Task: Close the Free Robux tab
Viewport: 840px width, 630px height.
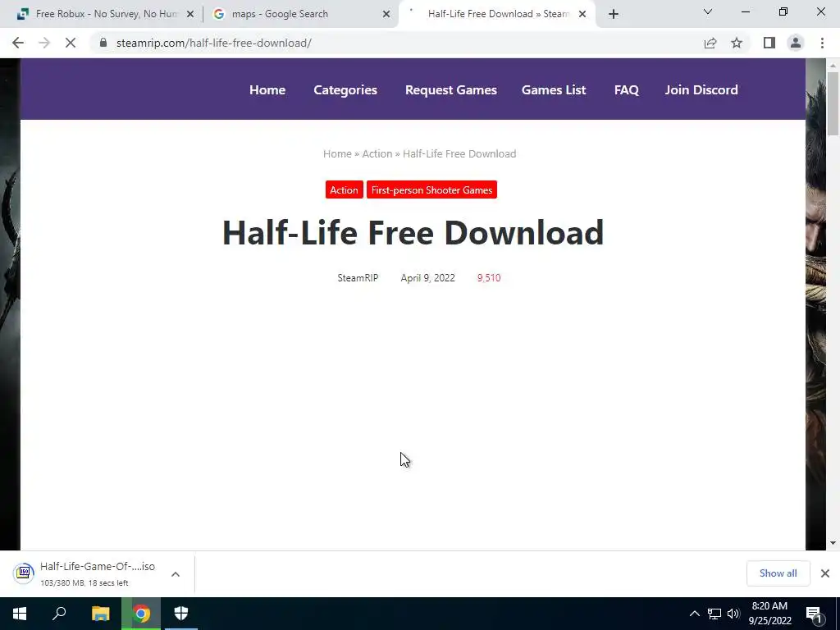Action: pyautogui.click(x=190, y=14)
